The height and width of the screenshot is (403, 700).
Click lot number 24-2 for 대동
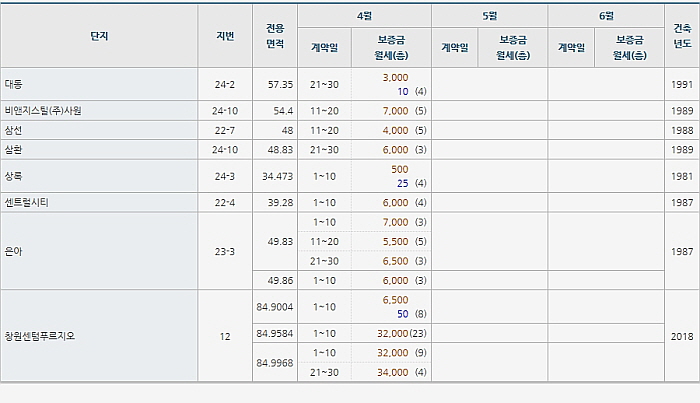point(225,84)
